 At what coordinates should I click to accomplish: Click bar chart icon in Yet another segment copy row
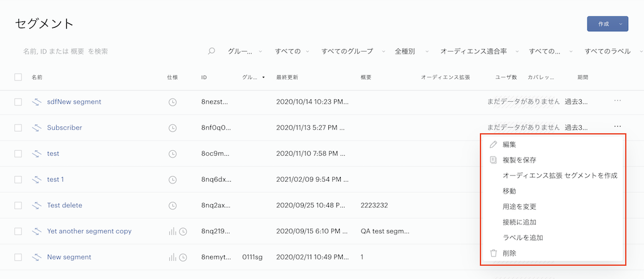pyautogui.click(x=172, y=231)
